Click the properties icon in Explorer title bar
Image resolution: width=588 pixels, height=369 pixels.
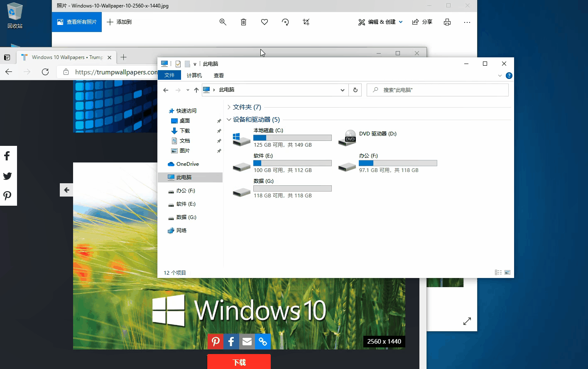click(x=178, y=64)
